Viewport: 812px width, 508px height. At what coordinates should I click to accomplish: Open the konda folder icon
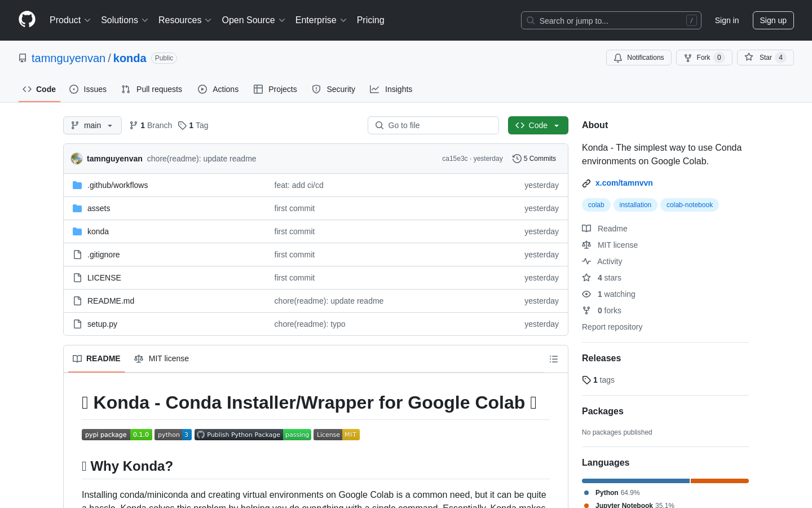click(x=77, y=231)
